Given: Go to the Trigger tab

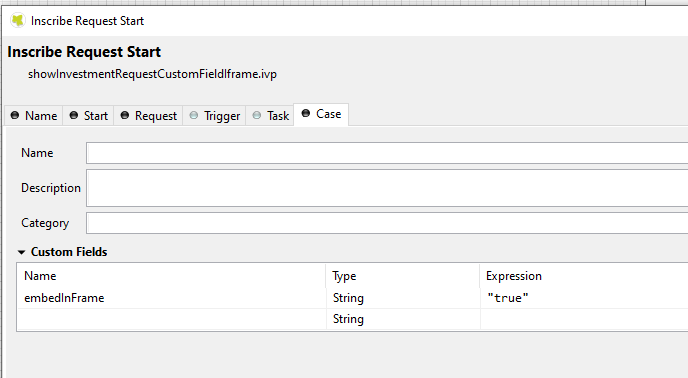Looking at the screenshot, I should tap(215, 116).
